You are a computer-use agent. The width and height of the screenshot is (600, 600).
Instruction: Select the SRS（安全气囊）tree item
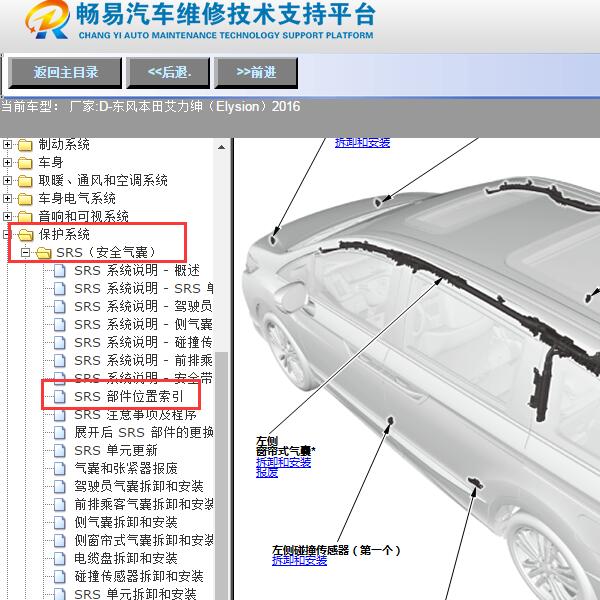pos(106,253)
